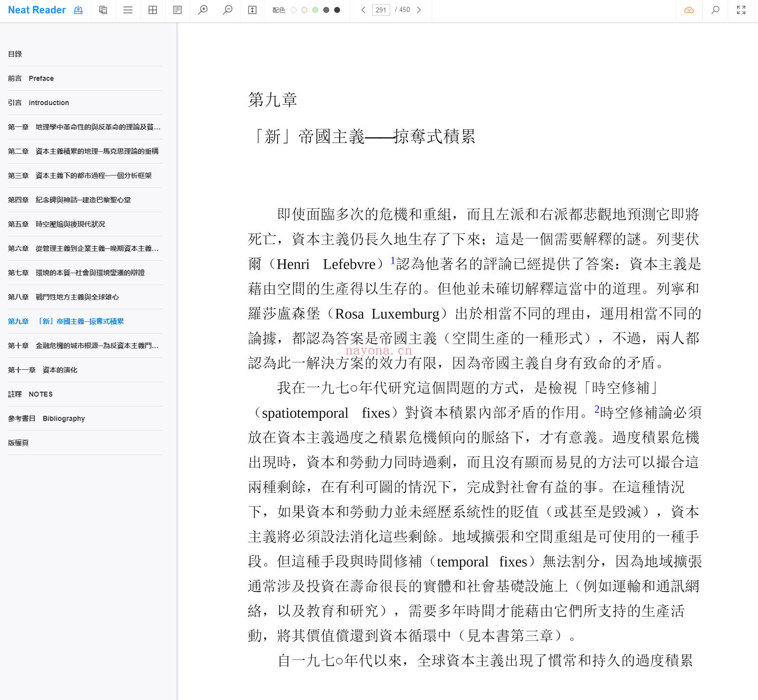Jump to 第三章 資本主義下的都市過程 chapter

tap(85, 175)
